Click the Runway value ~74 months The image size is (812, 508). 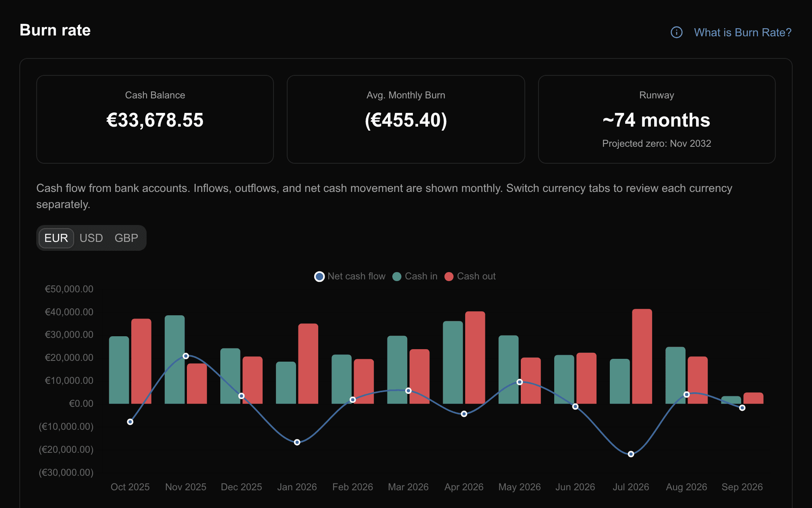[657, 120]
